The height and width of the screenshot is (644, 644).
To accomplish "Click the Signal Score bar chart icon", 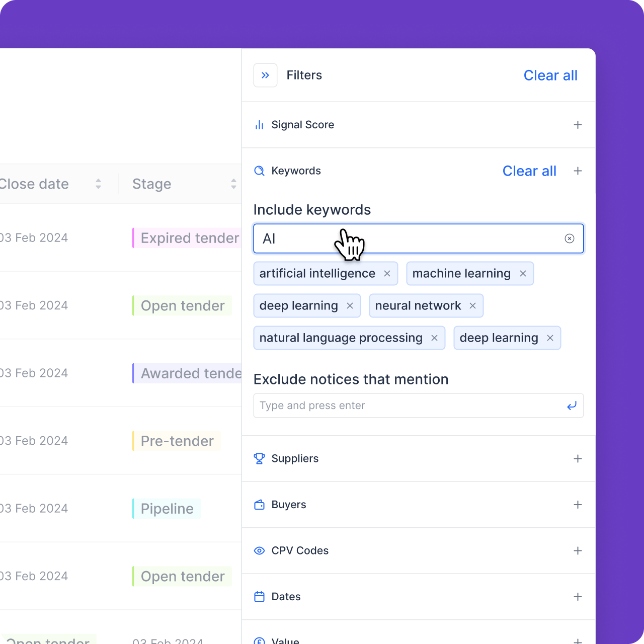I will [259, 125].
